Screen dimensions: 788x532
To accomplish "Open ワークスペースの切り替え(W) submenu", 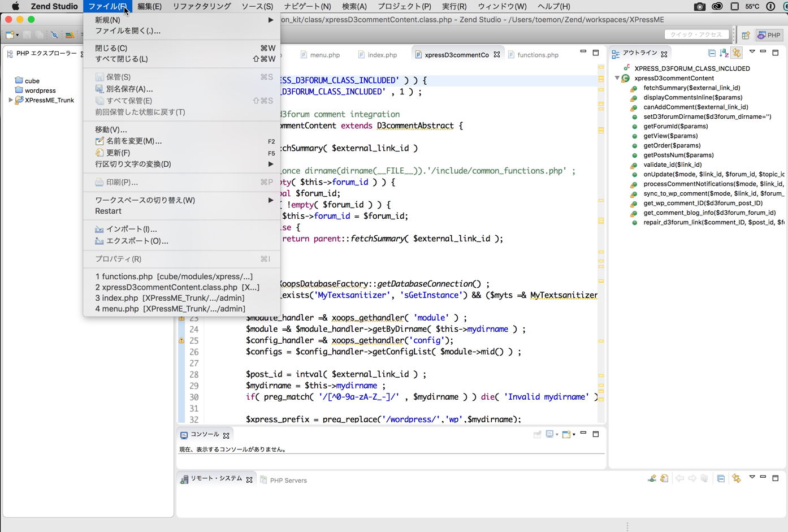I will (x=182, y=200).
